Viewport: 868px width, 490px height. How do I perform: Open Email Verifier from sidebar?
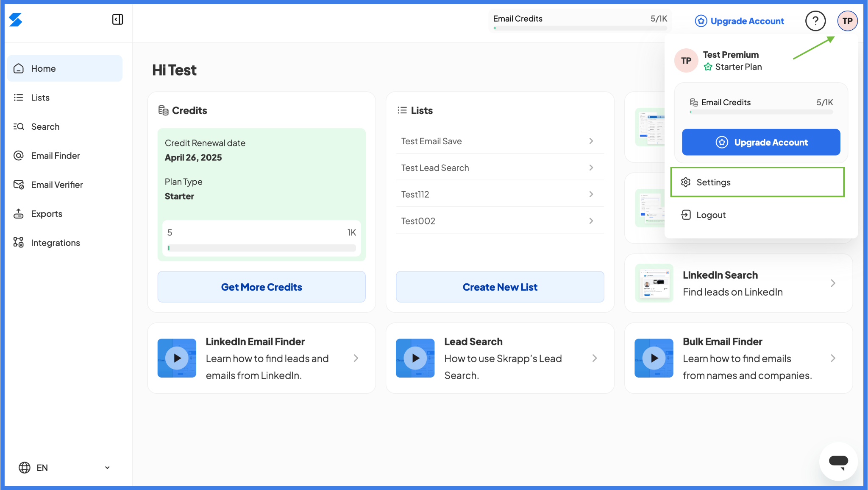[x=57, y=185]
